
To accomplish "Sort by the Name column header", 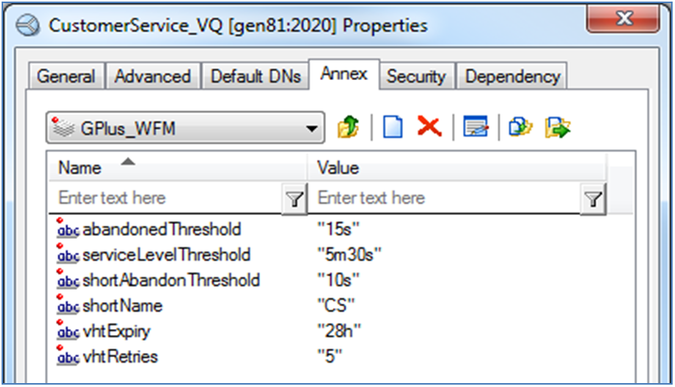I will (x=177, y=167).
